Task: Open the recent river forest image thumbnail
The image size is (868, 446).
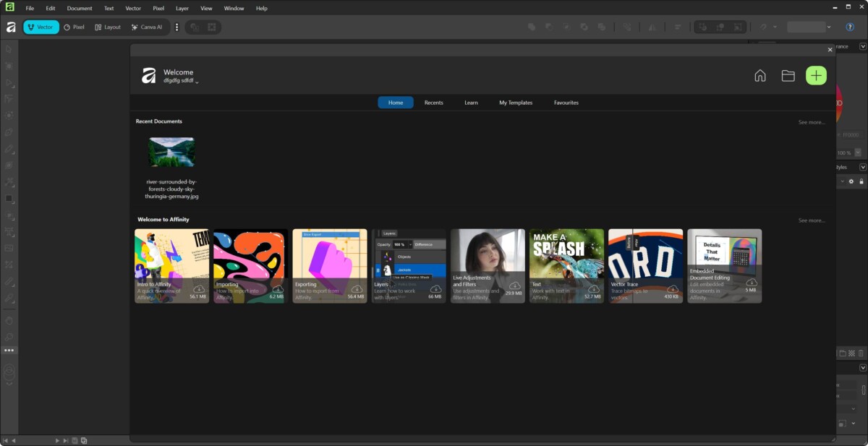Action: tap(171, 152)
